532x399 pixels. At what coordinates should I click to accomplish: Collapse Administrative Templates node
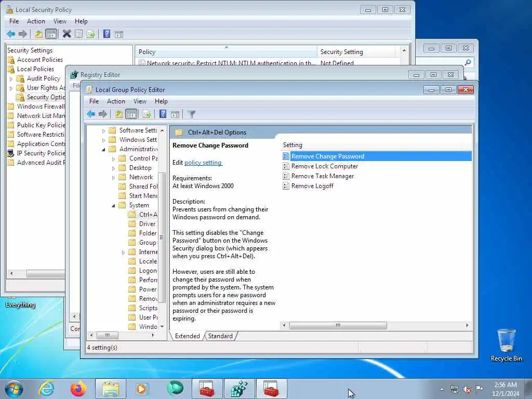pyautogui.click(x=103, y=149)
